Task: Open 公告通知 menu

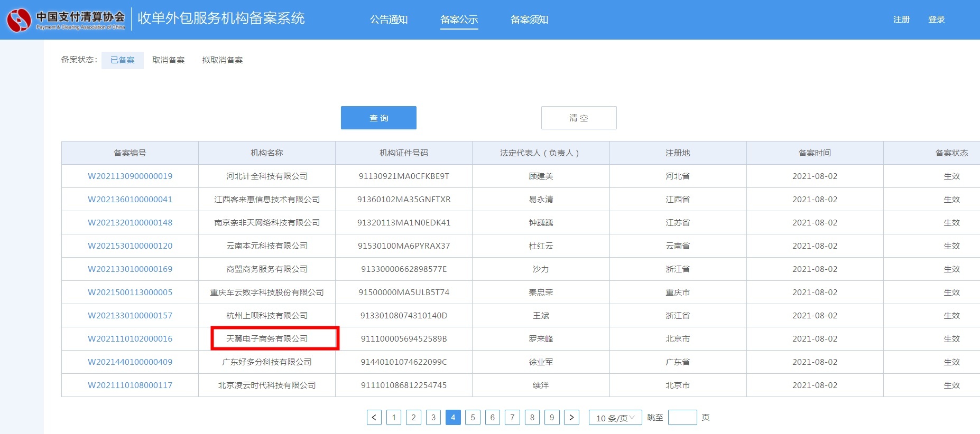Action: click(x=389, y=20)
